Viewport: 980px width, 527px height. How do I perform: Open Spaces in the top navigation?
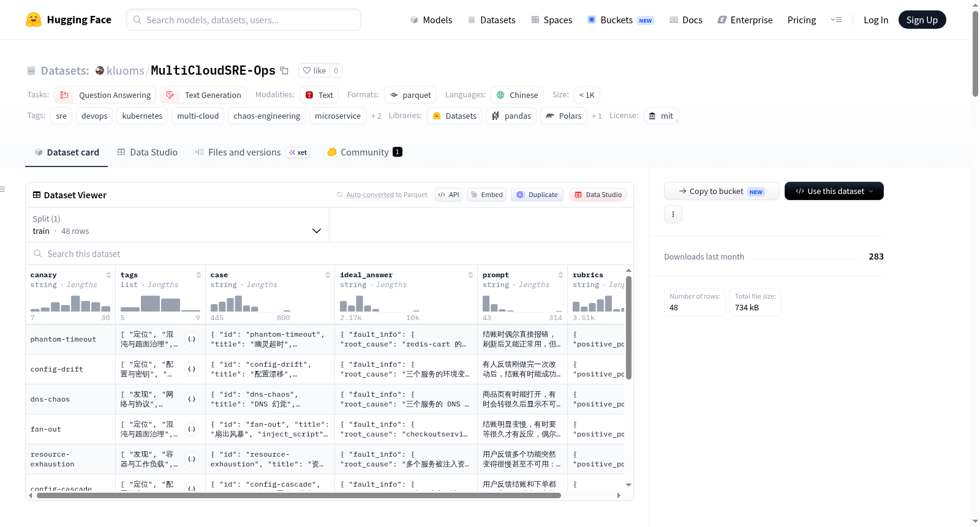pyautogui.click(x=551, y=20)
